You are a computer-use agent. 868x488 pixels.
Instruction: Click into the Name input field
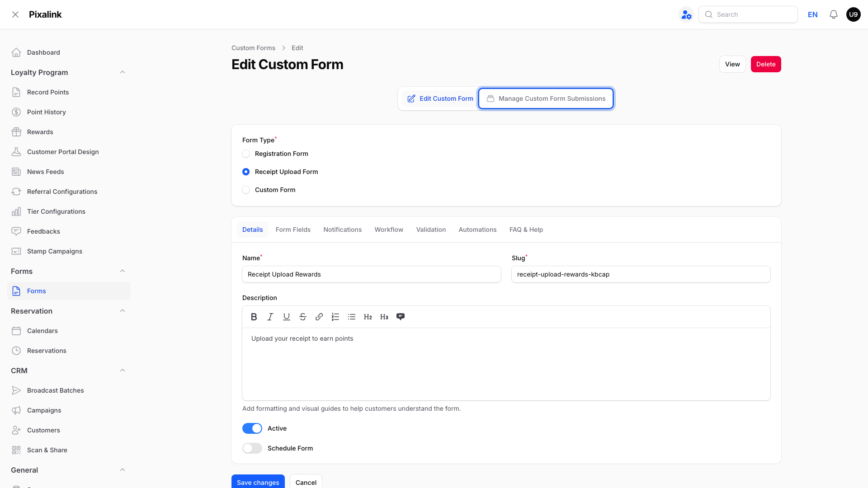(372, 274)
